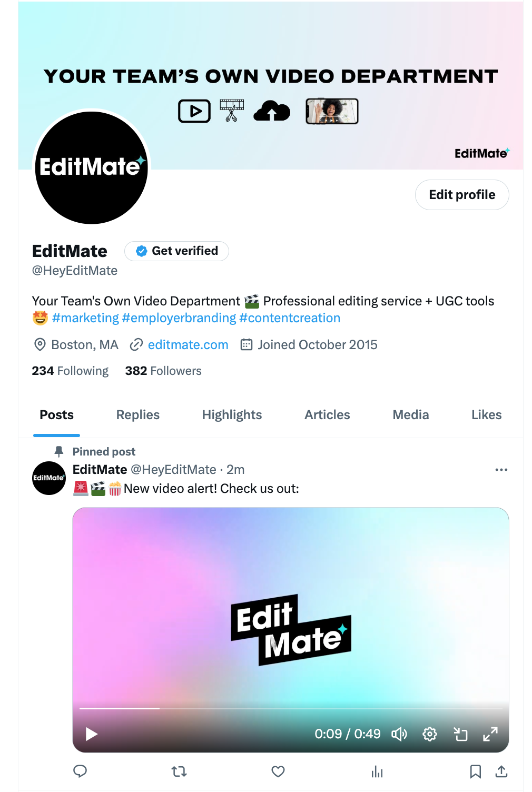Like the pinned post with heart icon
The height and width of the screenshot is (792, 532).
(278, 771)
